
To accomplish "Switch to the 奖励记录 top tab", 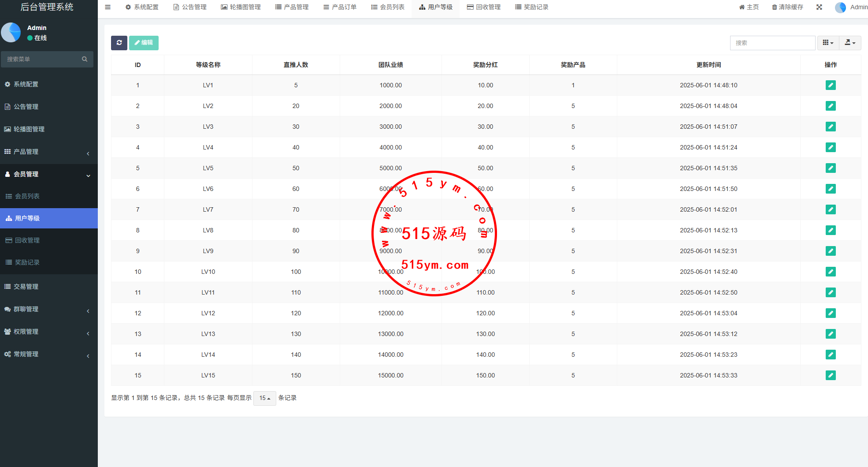I will click(x=532, y=7).
